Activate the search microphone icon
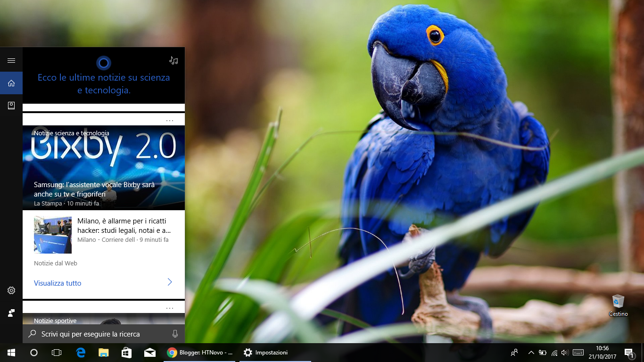Screen dimensions: 644x362 pyautogui.click(x=175, y=334)
